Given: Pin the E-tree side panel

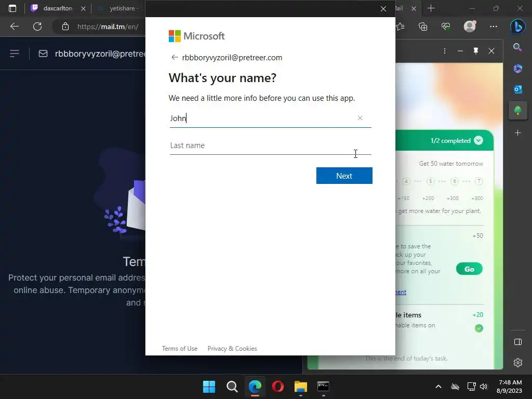Looking at the screenshot, I should tap(476, 51).
